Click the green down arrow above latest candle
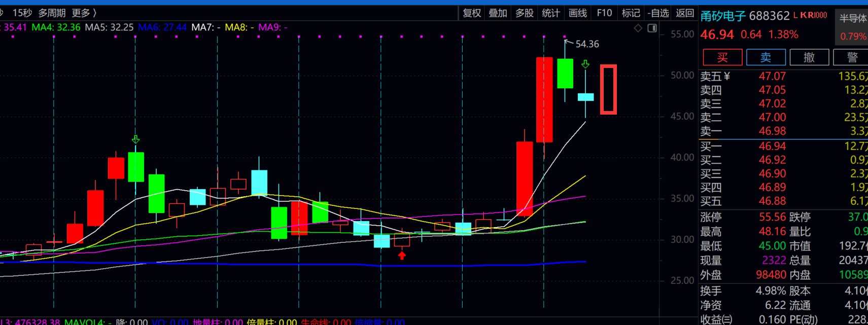Screen dimensions: 868x325 pos(585,64)
